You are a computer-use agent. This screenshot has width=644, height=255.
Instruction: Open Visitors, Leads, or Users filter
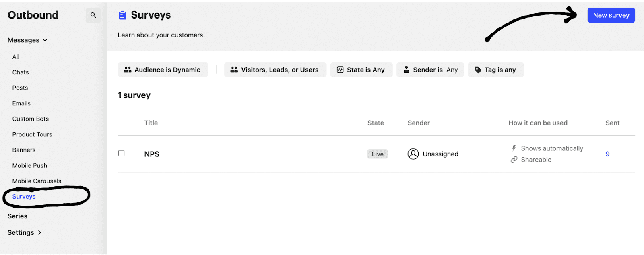[275, 70]
